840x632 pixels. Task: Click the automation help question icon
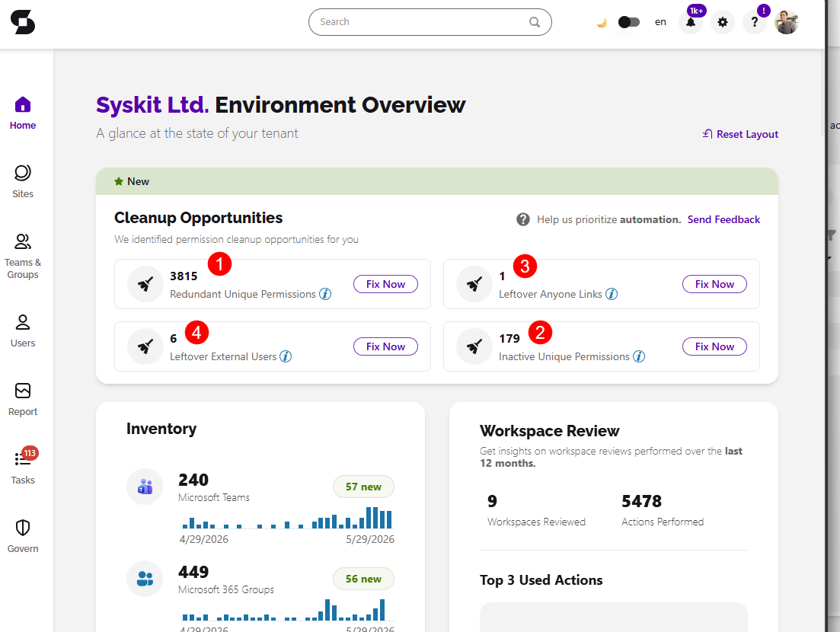pos(523,219)
